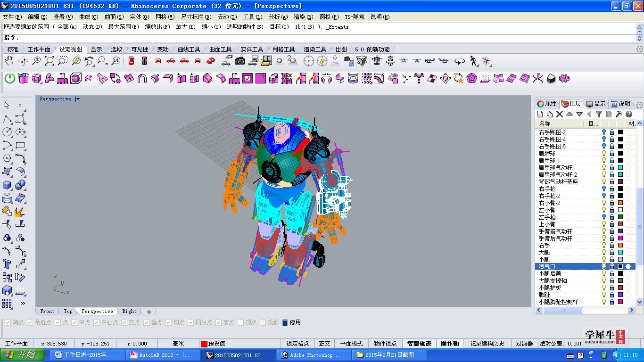Click the magenta gear options icon
The width and height of the screenshot is (644, 362).
[564, 78]
